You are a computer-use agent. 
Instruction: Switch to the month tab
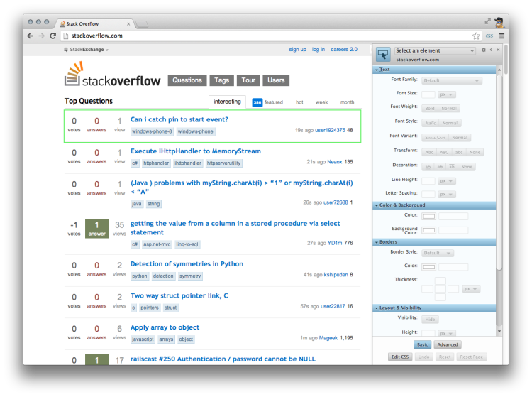(x=347, y=102)
